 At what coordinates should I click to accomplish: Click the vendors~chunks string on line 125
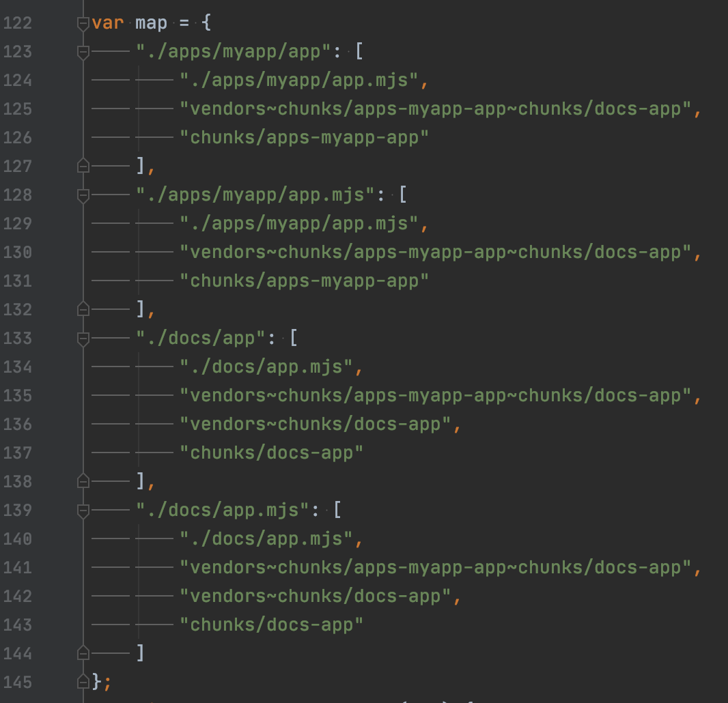tap(436, 109)
